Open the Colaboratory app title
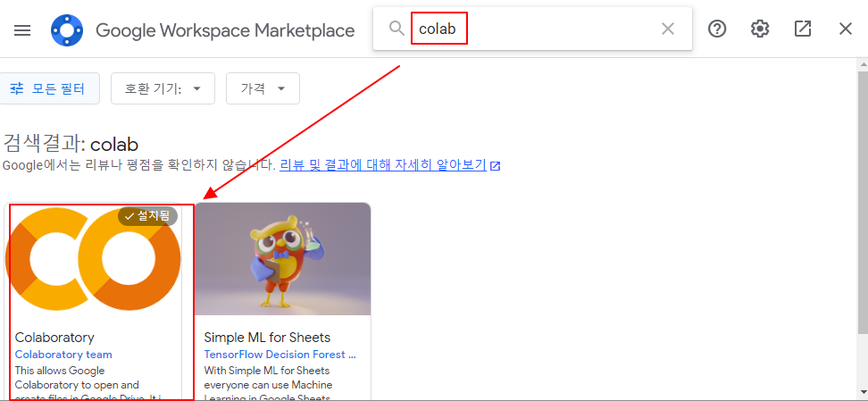The width and height of the screenshot is (868, 401). 54,338
